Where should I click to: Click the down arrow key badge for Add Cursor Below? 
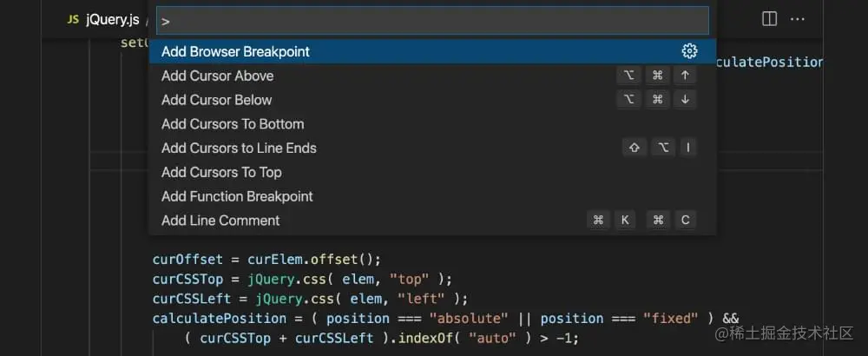685,100
